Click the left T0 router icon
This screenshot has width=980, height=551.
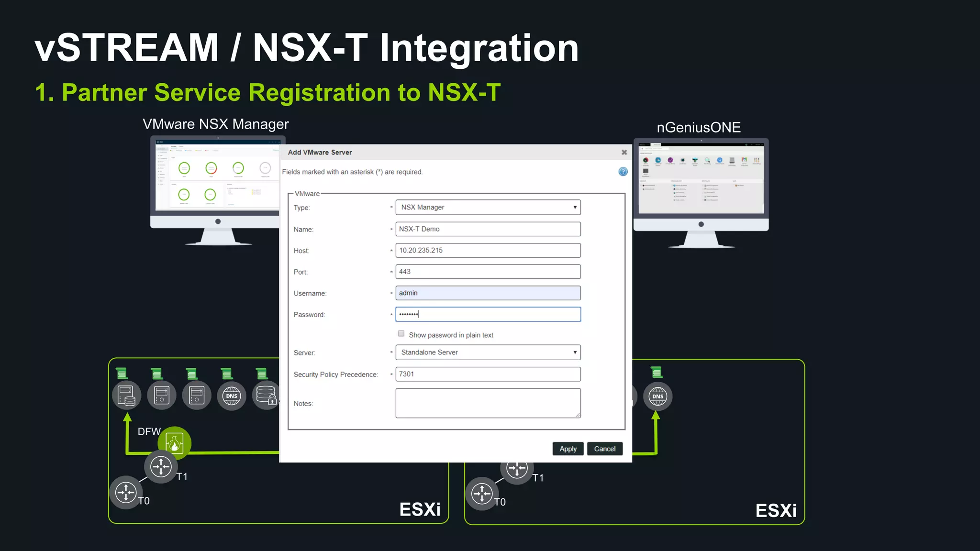126,492
